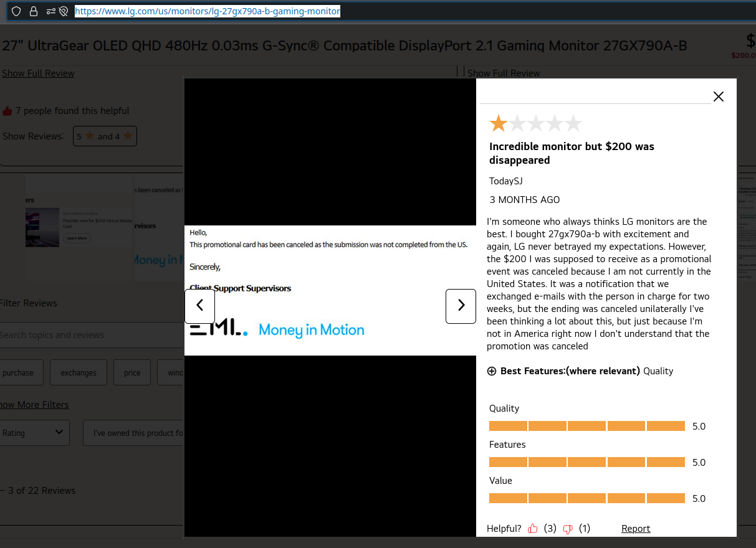Close the review image modal
Screen dimensions: 756x548
[x=719, y=97]
